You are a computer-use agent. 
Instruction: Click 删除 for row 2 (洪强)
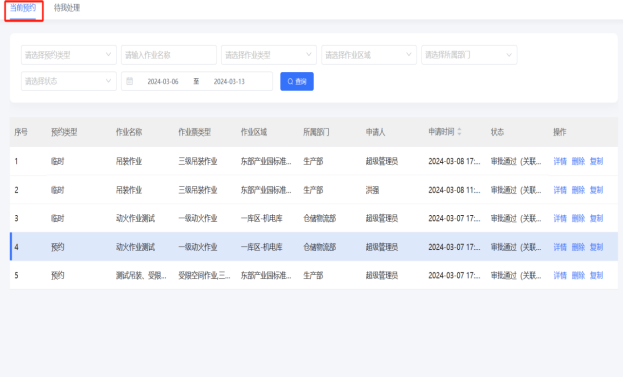tap(578, 190)
